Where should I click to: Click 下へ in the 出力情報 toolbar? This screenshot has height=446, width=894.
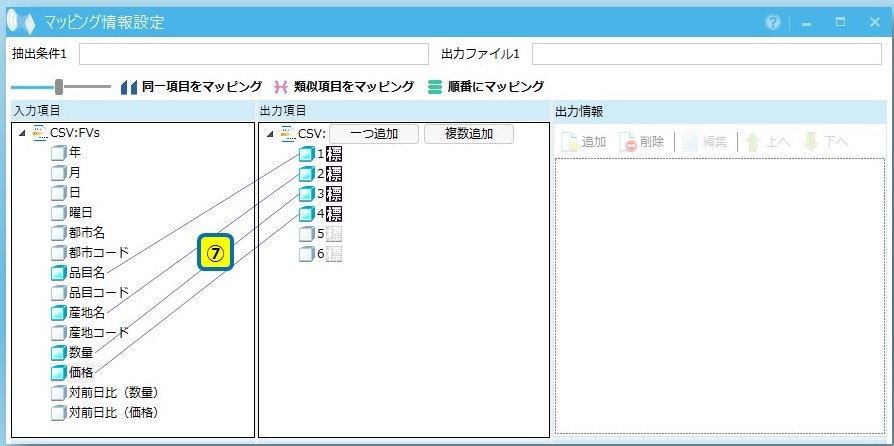click(825, 142)
